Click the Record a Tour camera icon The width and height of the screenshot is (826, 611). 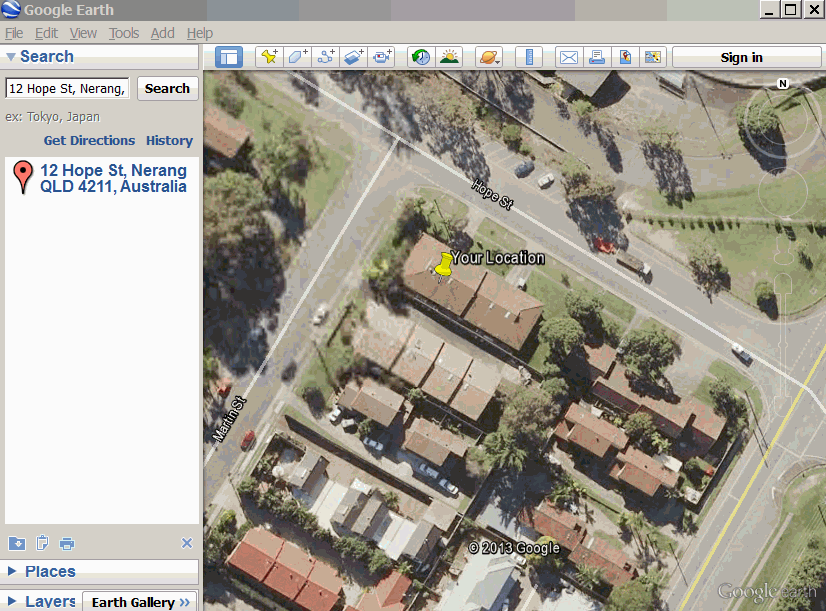click(x=382, y=57)
